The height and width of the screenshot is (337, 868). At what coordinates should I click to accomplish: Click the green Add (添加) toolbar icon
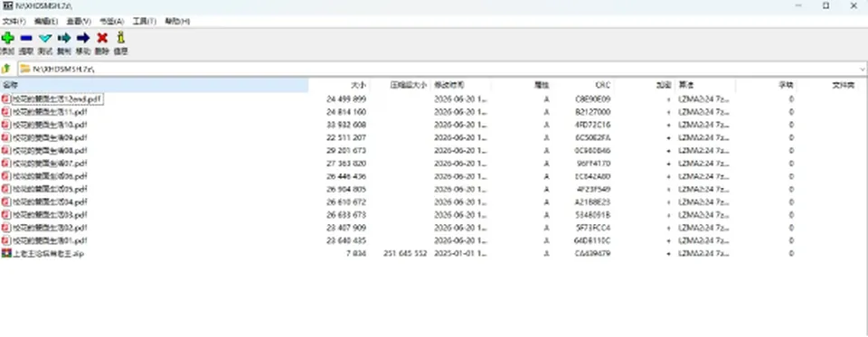[7, 38]
